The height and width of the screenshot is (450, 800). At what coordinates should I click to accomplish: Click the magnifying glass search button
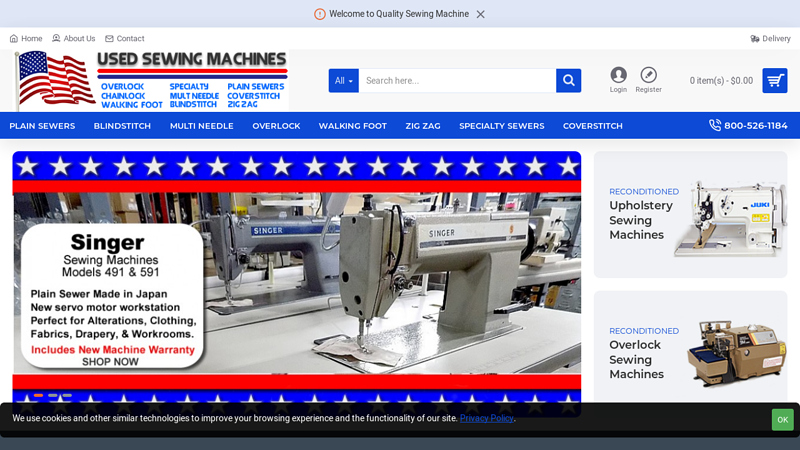click(568, 81)
